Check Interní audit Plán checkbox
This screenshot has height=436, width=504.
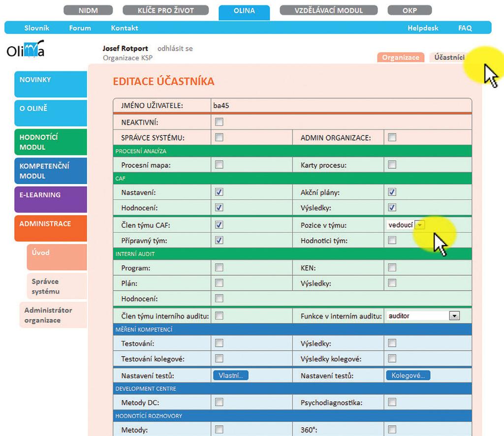[219, 283]
